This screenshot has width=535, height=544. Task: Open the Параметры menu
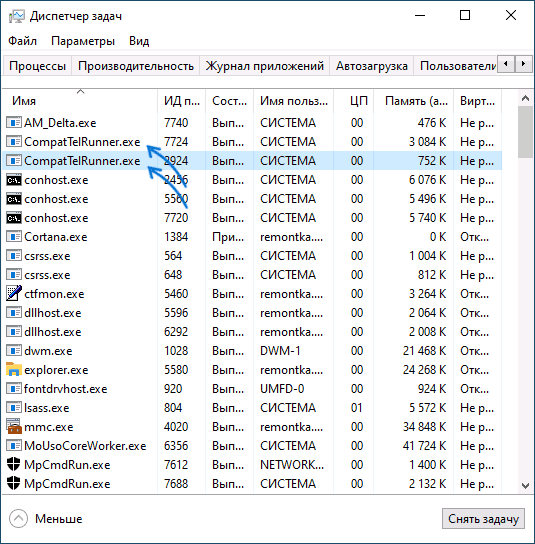coord(83,41)
